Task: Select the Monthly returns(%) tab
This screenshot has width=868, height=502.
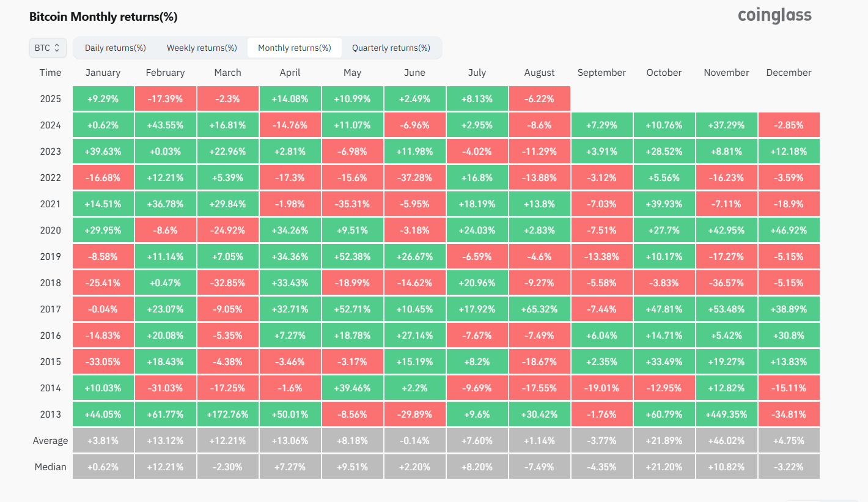Action: [x=295, y=48]
